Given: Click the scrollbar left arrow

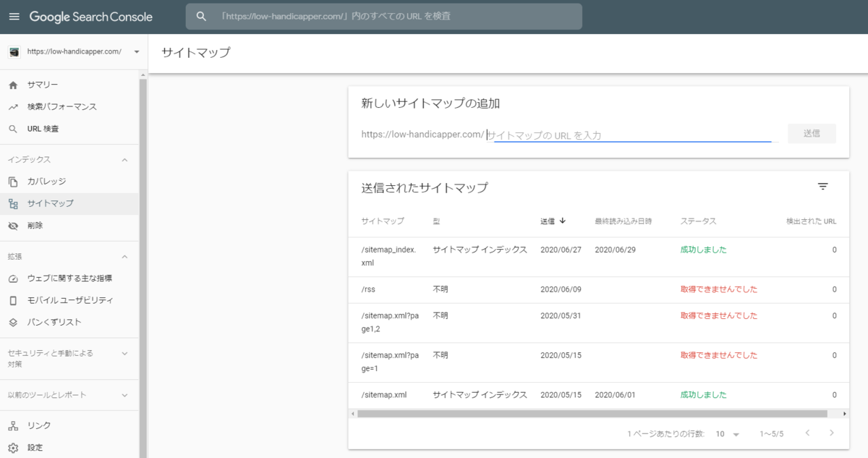Looking at the screenshot, I should click(x=353, y=414).
